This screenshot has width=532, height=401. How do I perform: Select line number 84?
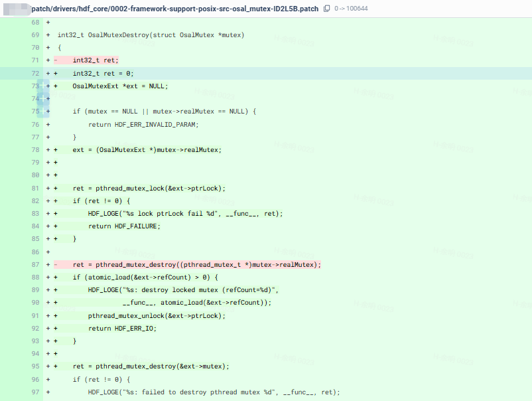tap(35, 226)
